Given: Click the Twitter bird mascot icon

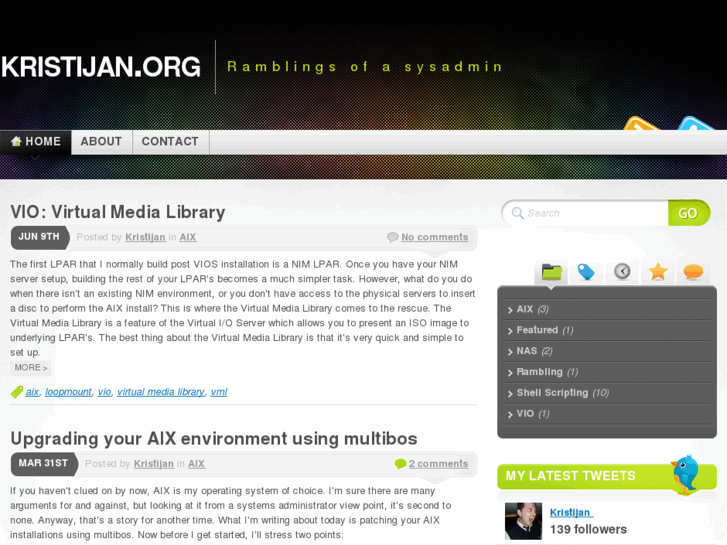Looking at the screenshot, I should coord(685,474).
